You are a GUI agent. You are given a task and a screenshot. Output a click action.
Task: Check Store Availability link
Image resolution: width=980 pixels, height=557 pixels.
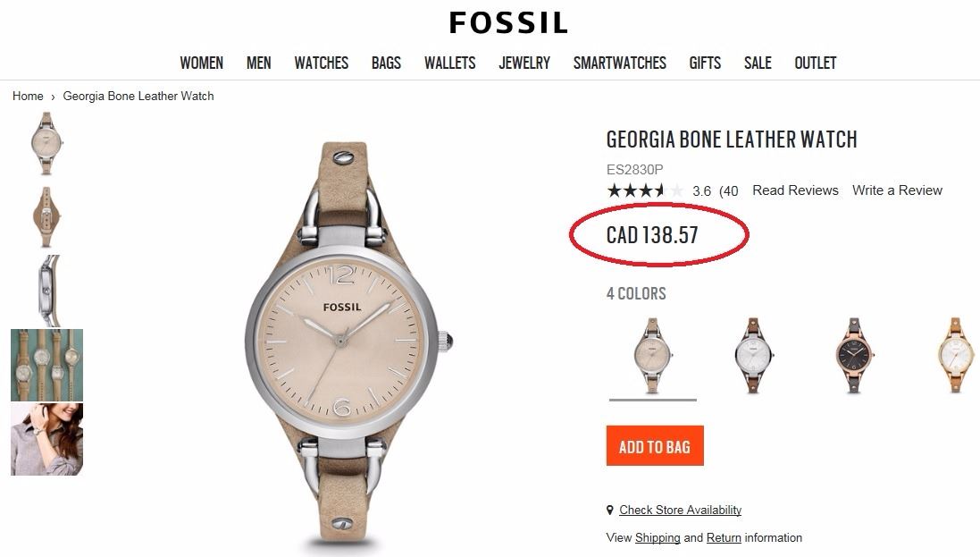[x=680, y=511]
